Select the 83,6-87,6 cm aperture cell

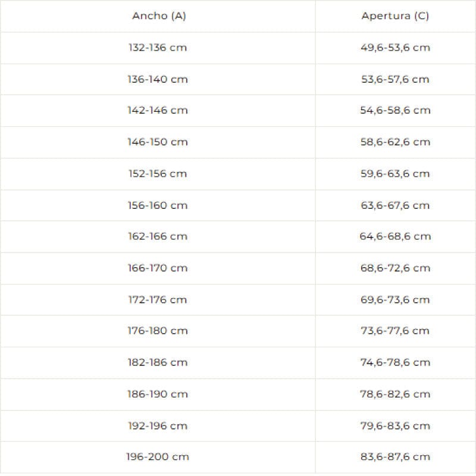click(x=395, y=457)
